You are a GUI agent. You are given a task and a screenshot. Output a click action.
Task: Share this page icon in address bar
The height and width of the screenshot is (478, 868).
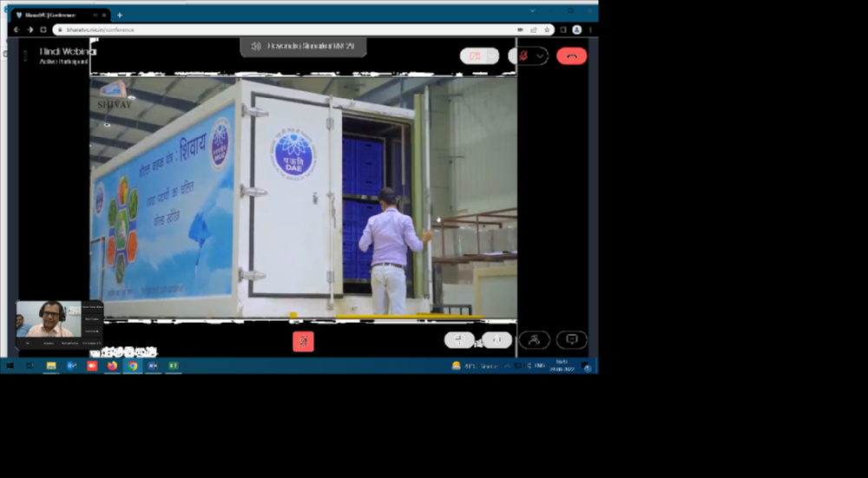534,29
